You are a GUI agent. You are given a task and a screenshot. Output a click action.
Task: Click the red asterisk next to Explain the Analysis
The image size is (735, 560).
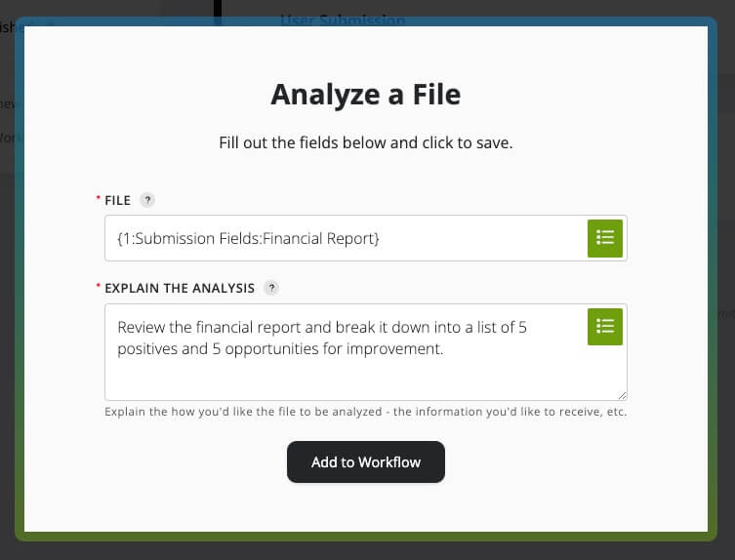coord(98,288)
